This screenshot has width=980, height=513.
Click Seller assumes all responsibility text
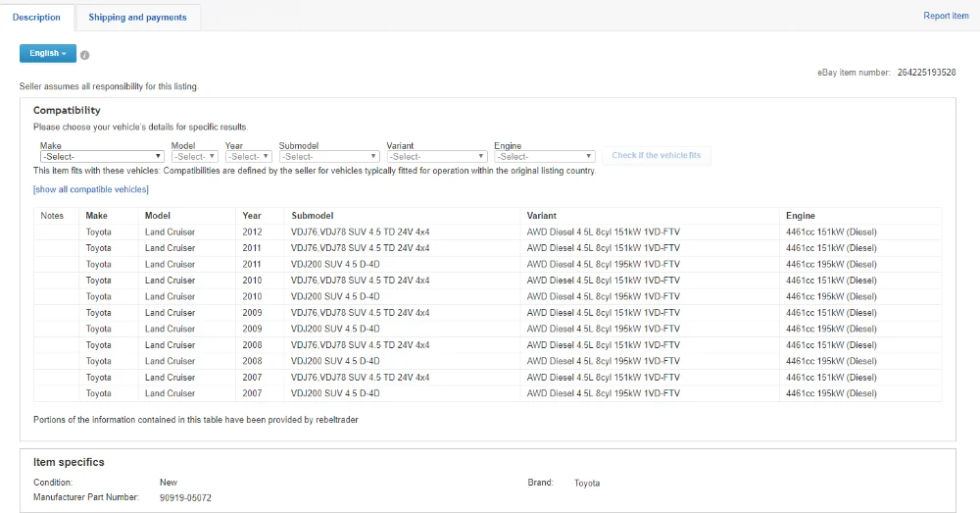[x=108, y=86]
